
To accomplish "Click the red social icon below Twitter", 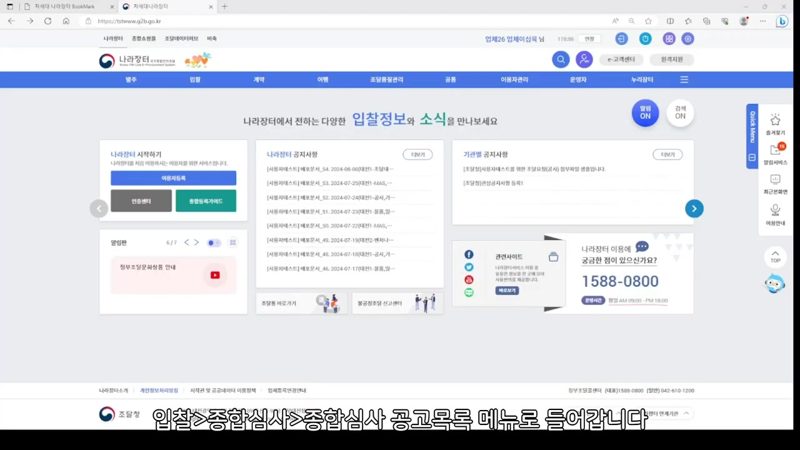I will (x=469, y=280).
